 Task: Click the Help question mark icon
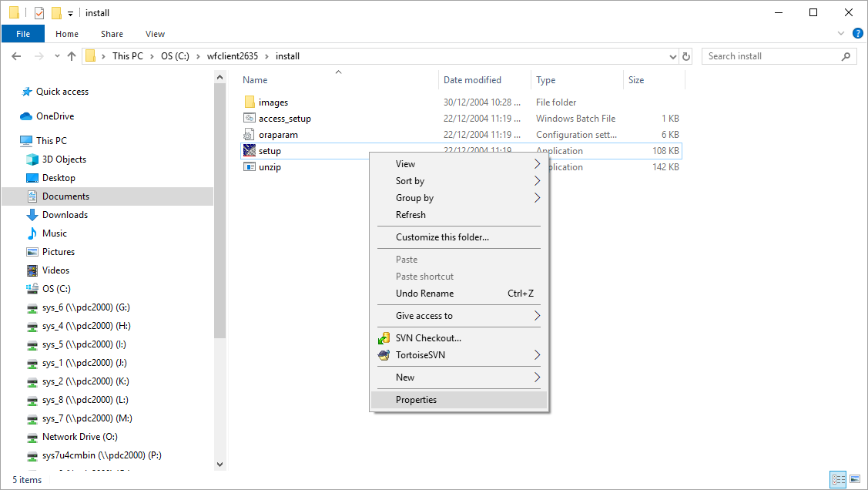click(x=857, y=34)
